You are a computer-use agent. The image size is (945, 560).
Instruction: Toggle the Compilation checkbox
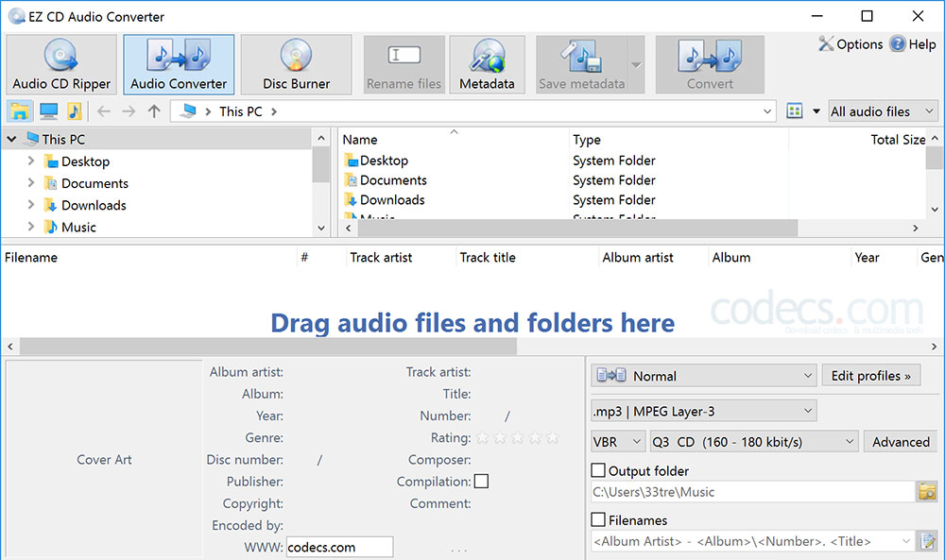(x=482, y=481)
